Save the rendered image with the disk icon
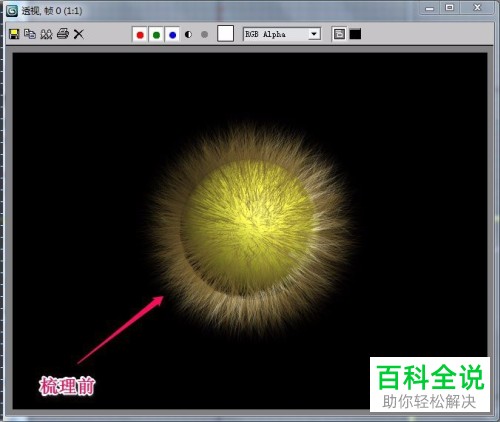The height and width of the screenshot is (422, 500). (x=14, y=34)
